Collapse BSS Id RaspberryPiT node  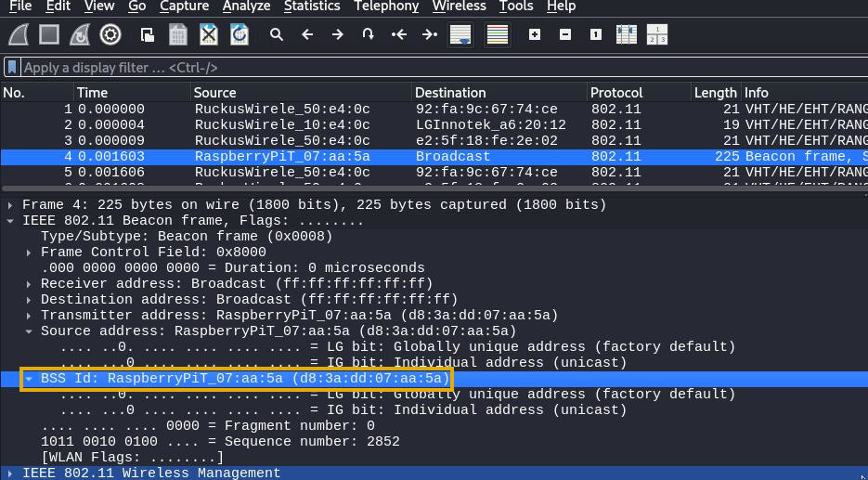29,379
